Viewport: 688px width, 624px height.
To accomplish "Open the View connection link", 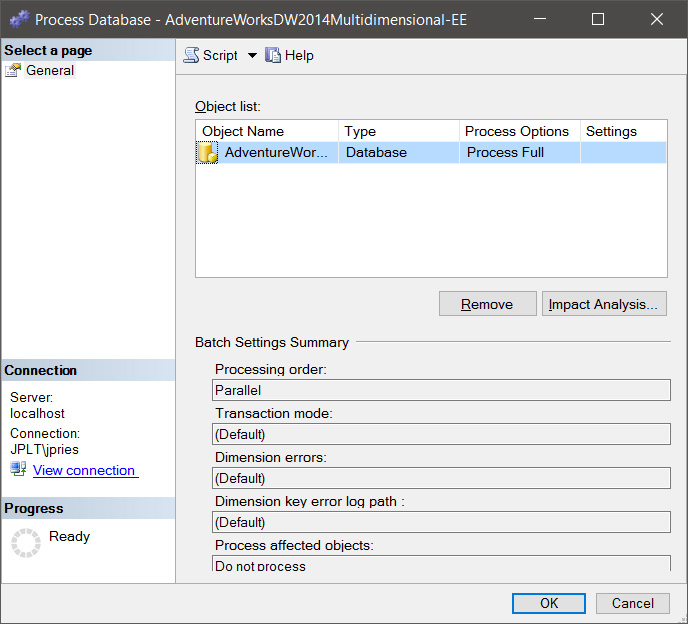I will click(84, 470).
